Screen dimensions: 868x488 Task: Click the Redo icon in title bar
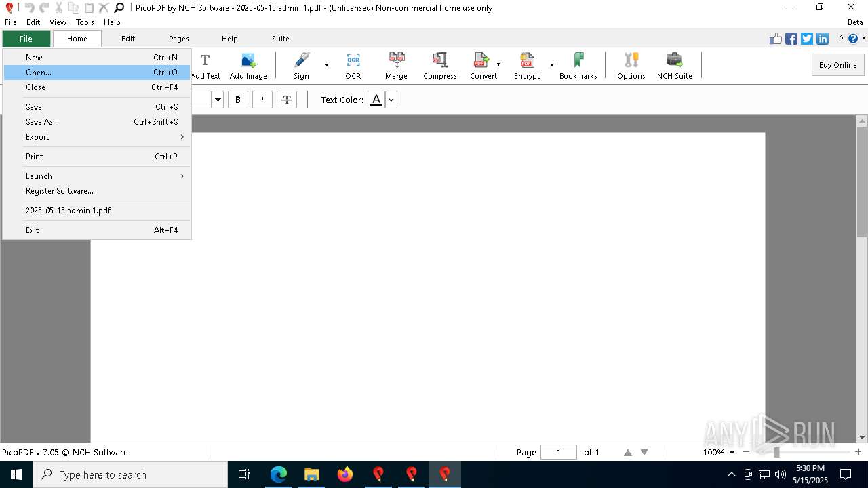point(44,7)
